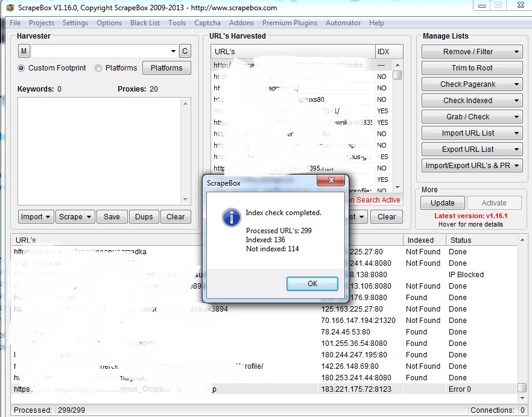The height and width of the screenshot is (417, 532).
Task: Open the Export URL List dropdown
Action: (x=472, y=149)
